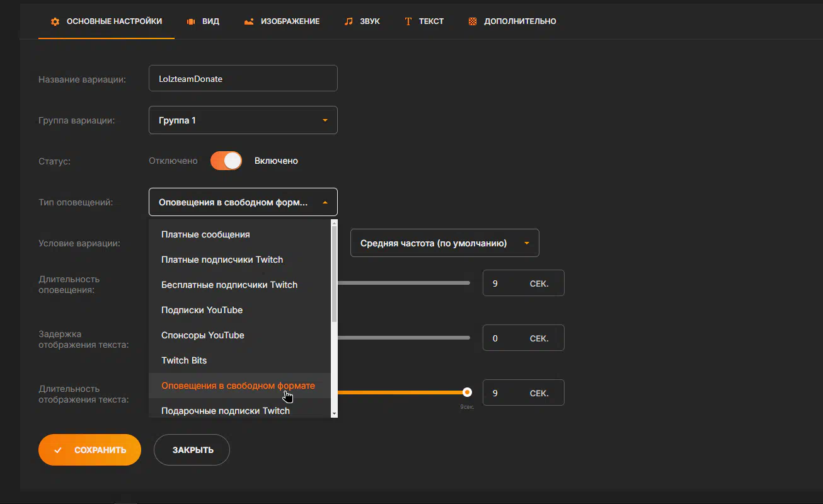The height and width of the screenshot is (504, 823).
Task: Choose Twitch Bits option in the list
Action: coord(184,360)
